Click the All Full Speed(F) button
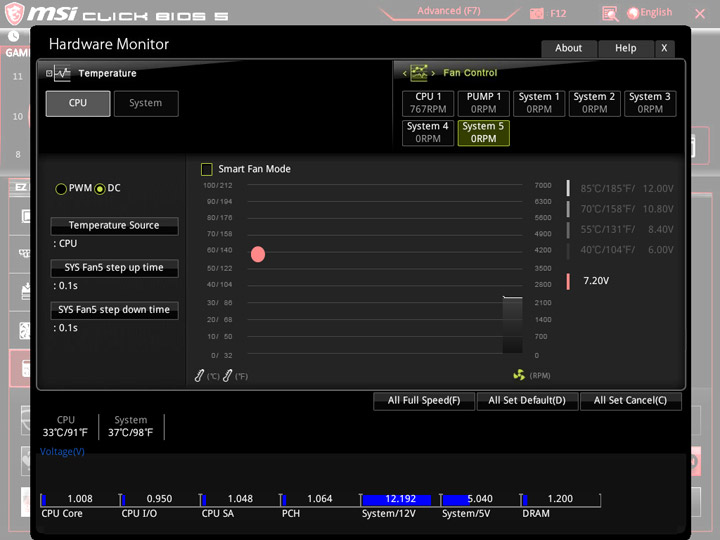Image resolution: width=720 pixels, height=540 pixels. coord(424,401)
